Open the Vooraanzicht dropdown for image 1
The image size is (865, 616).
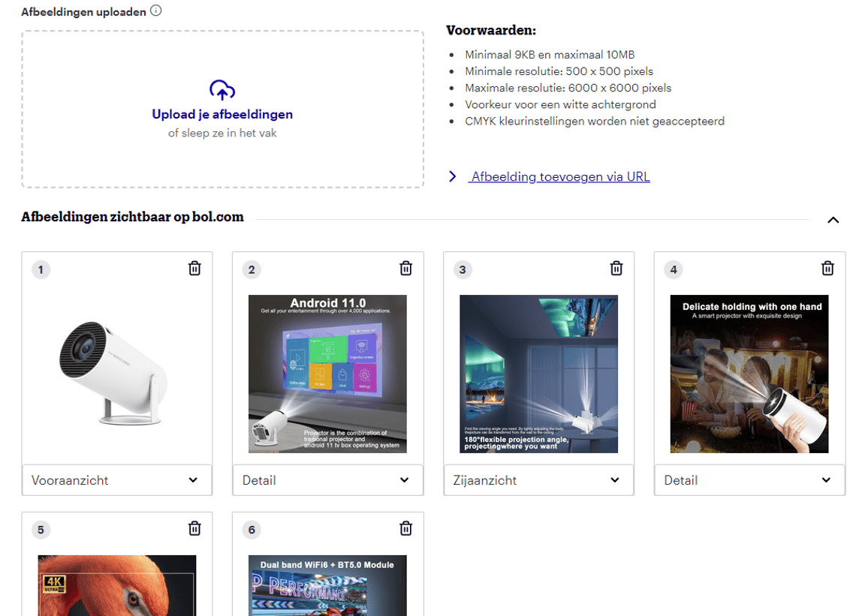(116, 479)
